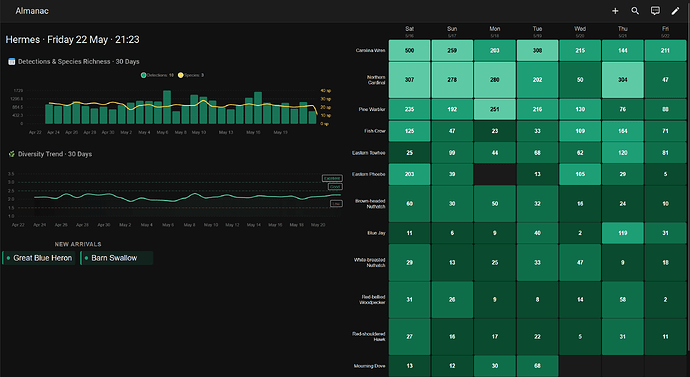The width and height of the screenshot is (690, 377).
Task: Click Blue Jay Tuesday cell showing 40
Action: coord(537,233)
